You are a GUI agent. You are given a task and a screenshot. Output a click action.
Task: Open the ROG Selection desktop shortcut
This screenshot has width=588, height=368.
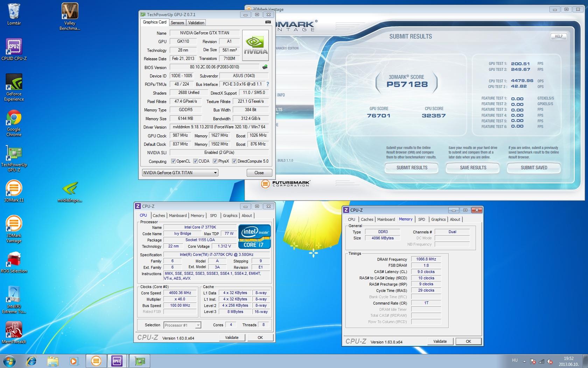pos(14,262)
